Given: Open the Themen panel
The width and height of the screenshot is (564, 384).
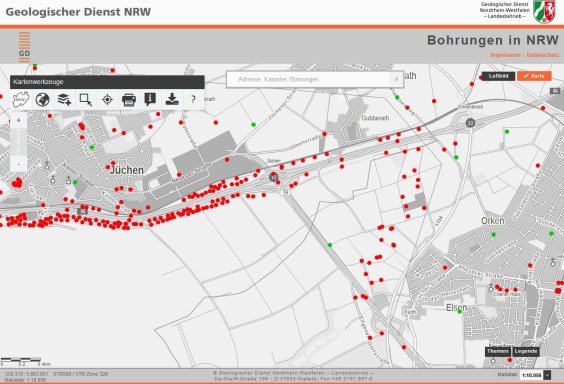Looking at the screenshot, I should (498, 351).
